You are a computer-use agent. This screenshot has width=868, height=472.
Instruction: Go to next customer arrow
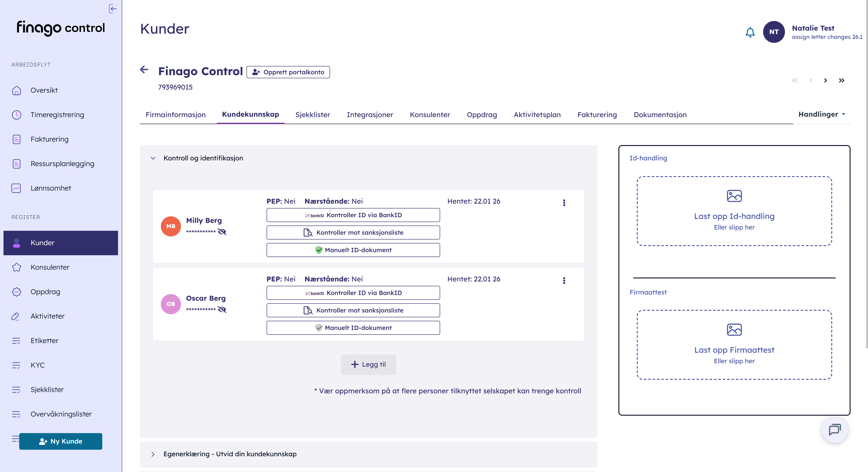coord(825,80)
